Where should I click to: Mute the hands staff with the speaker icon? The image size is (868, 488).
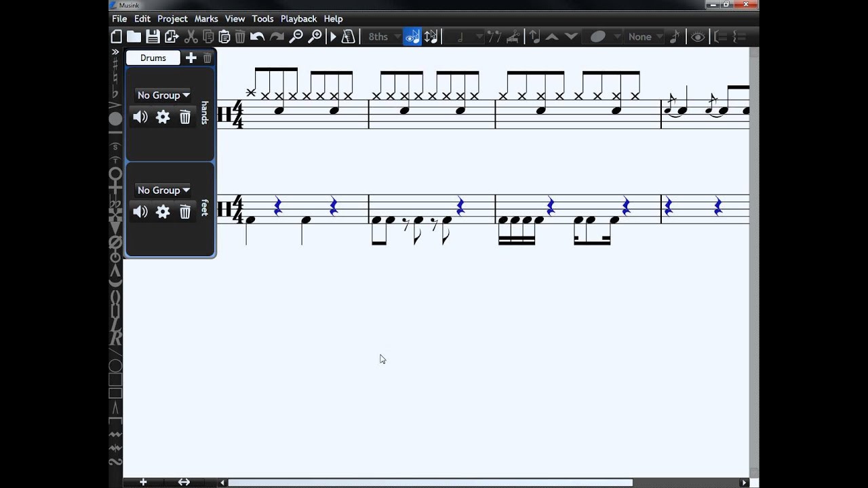140,117
